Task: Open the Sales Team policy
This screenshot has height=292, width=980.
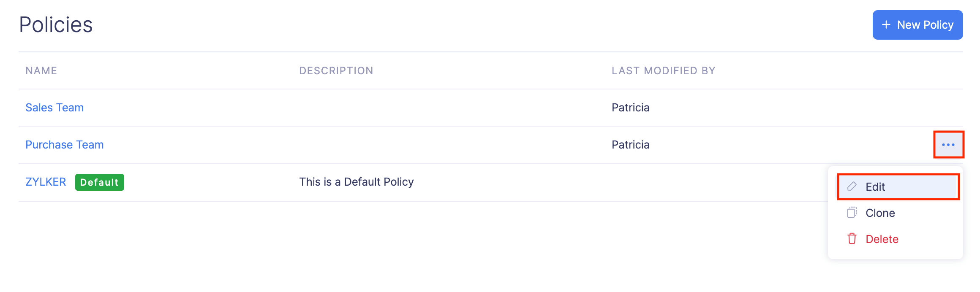Action: click(x=54, y=108)
